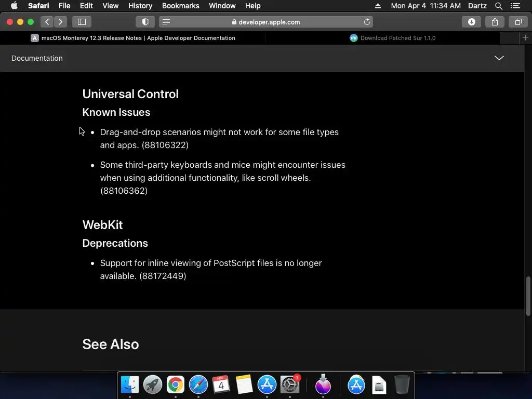Open the Apple menu
This screenshot has width=532, height=399.
pos(14,6)
